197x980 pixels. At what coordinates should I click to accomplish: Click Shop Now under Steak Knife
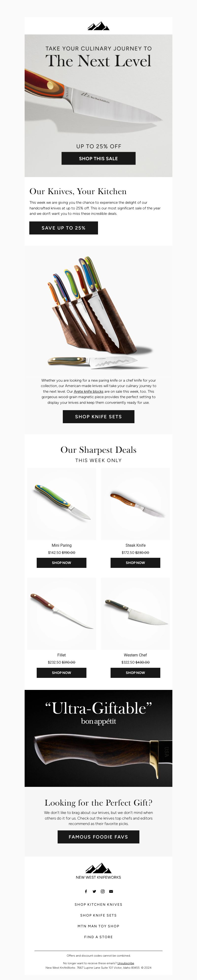(135, 563)
